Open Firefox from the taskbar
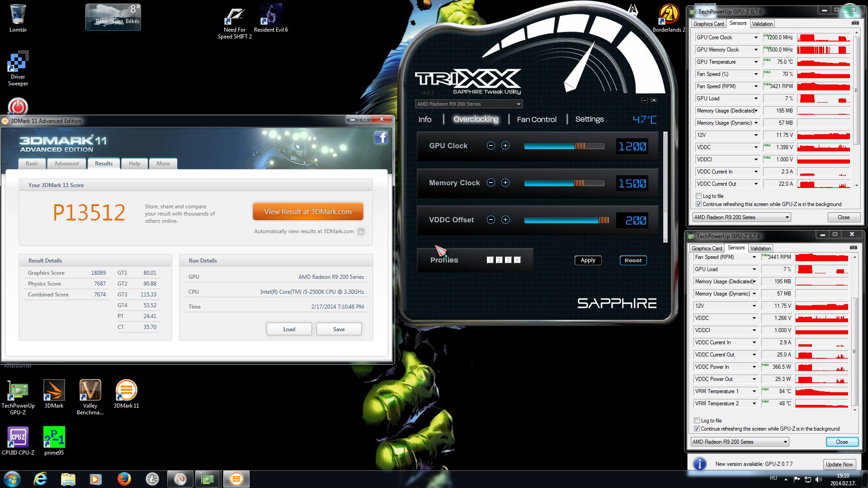 124,479
